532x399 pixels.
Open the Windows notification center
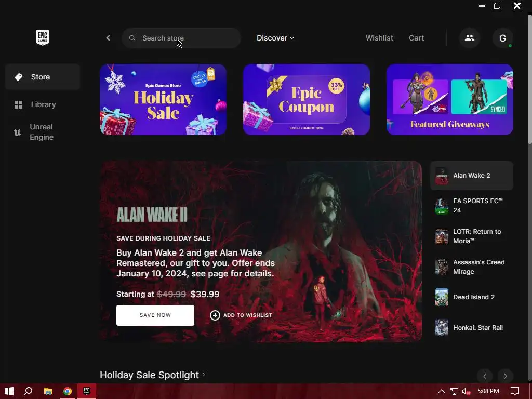point(515,391)
